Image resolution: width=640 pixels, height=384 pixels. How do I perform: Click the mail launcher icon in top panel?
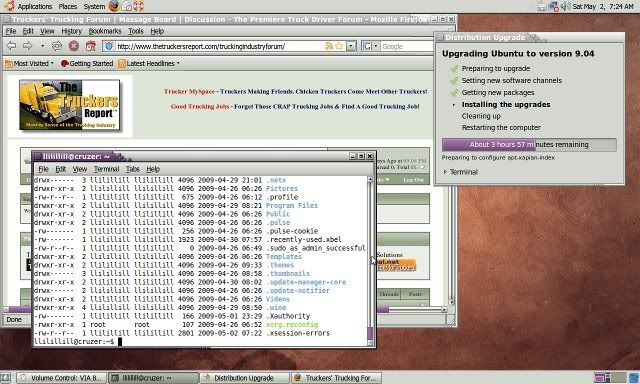pos(127,6)
